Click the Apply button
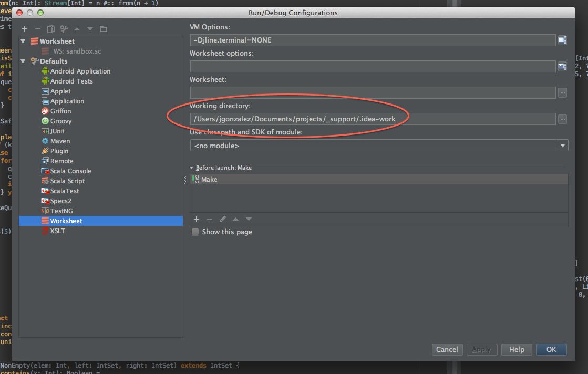The height and width of the screenshot is (374, 588). [x=481, y=349]
